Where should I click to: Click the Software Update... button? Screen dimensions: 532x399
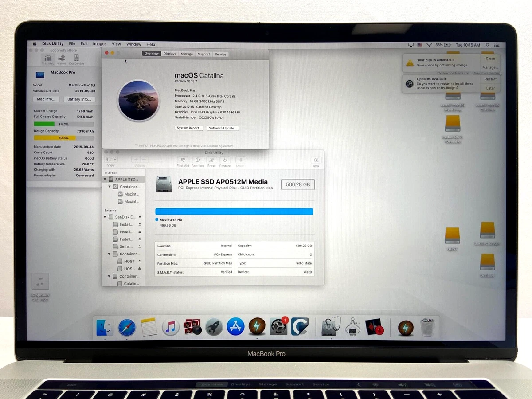223,128
